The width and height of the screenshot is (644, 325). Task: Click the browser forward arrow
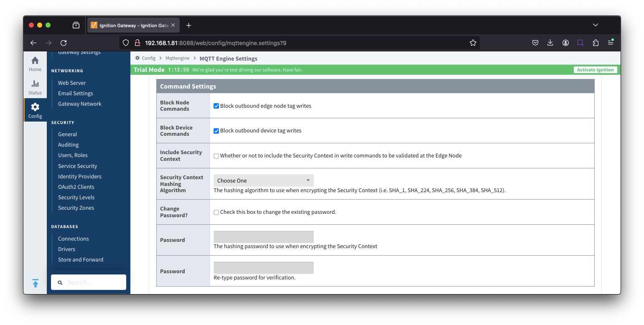coord(48,43)
